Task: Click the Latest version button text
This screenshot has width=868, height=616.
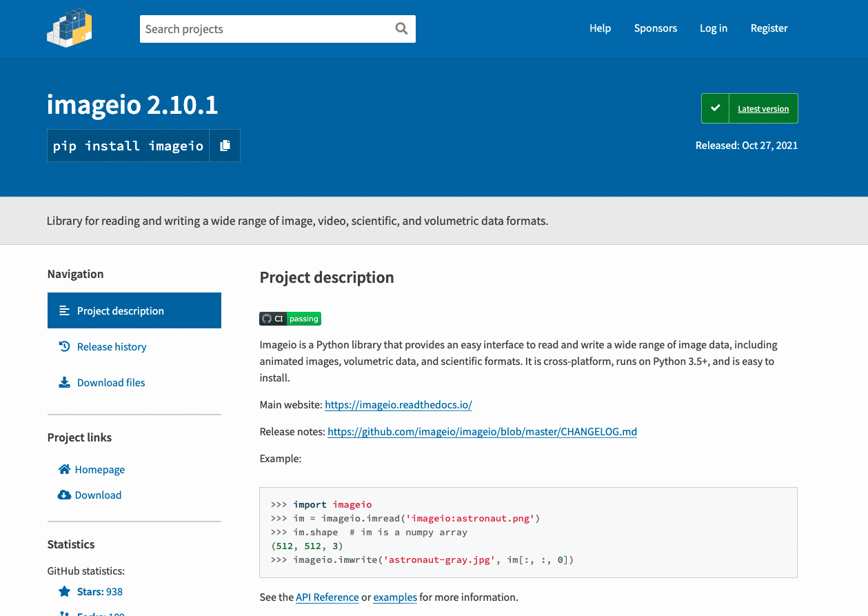Action: 763,109
